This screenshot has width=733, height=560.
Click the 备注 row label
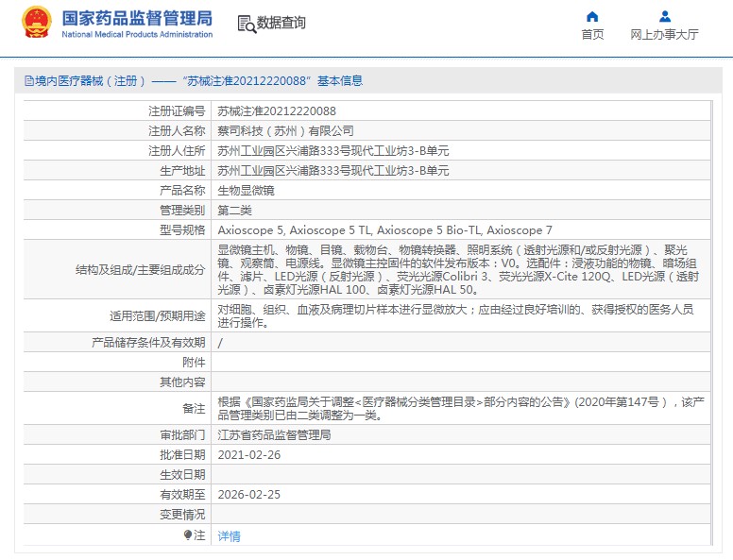(194, 409)
